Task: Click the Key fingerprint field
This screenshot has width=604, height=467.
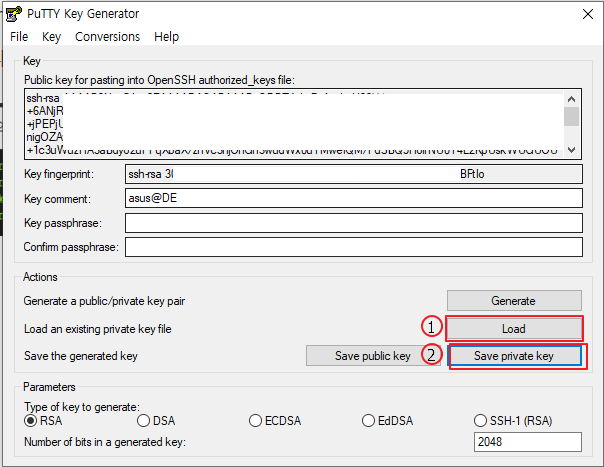Action: point(354,174)
